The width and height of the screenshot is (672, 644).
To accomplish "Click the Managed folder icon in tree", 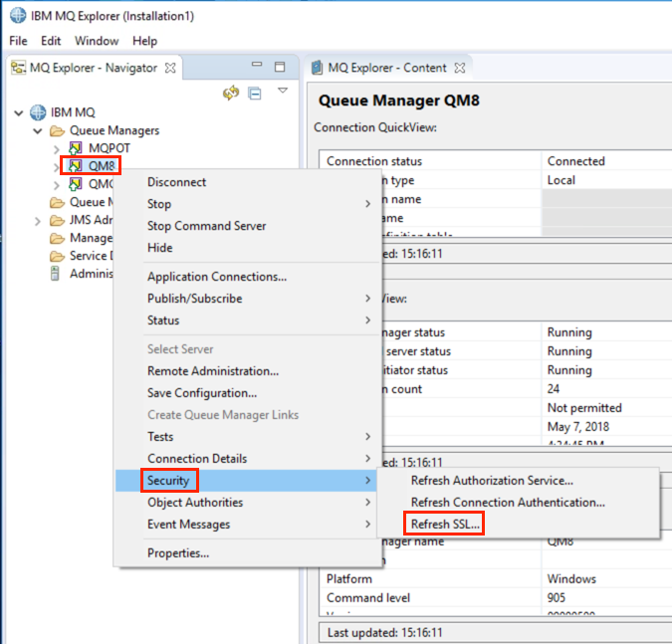I will click(58, 238).
